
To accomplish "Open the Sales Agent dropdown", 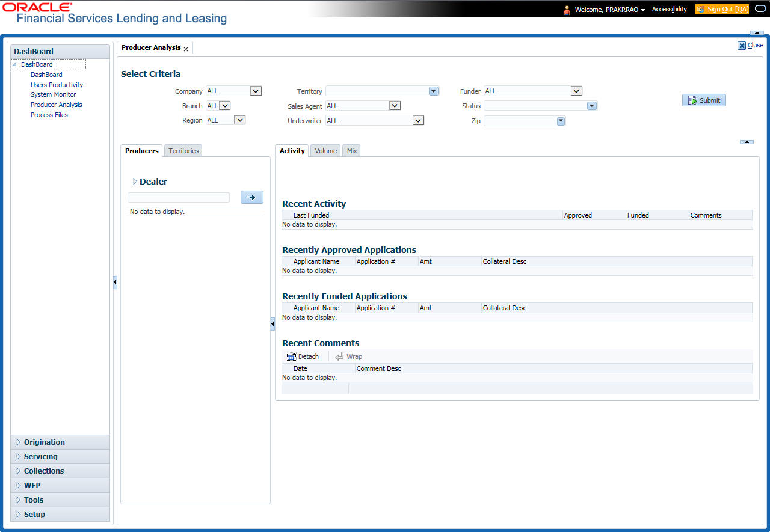I will (x=395, y=106).
